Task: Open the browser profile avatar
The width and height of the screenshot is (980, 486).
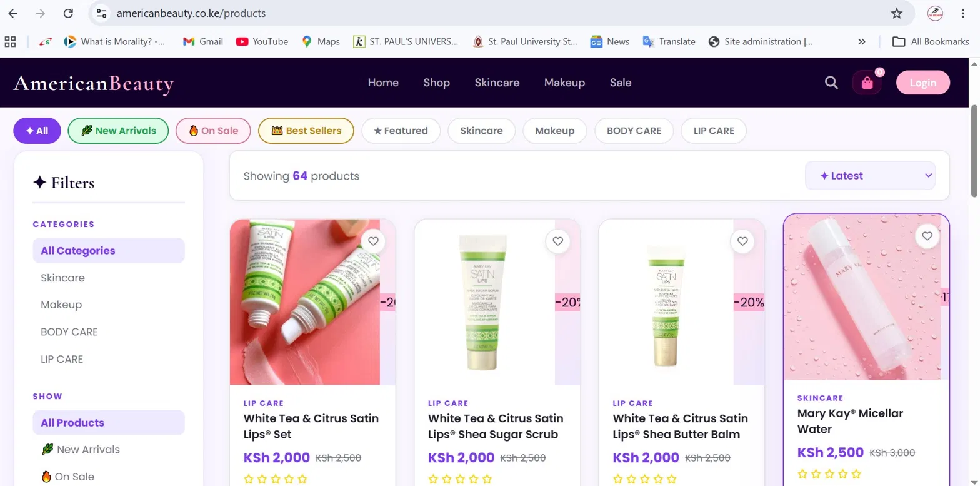Action: (935, 13)
